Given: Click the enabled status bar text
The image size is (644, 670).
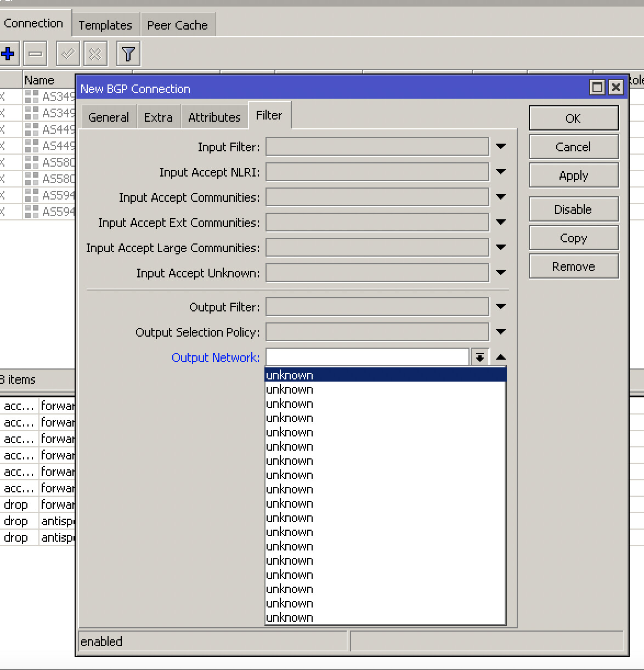Looking at the screenshot, I should click(x=101, y=641).
